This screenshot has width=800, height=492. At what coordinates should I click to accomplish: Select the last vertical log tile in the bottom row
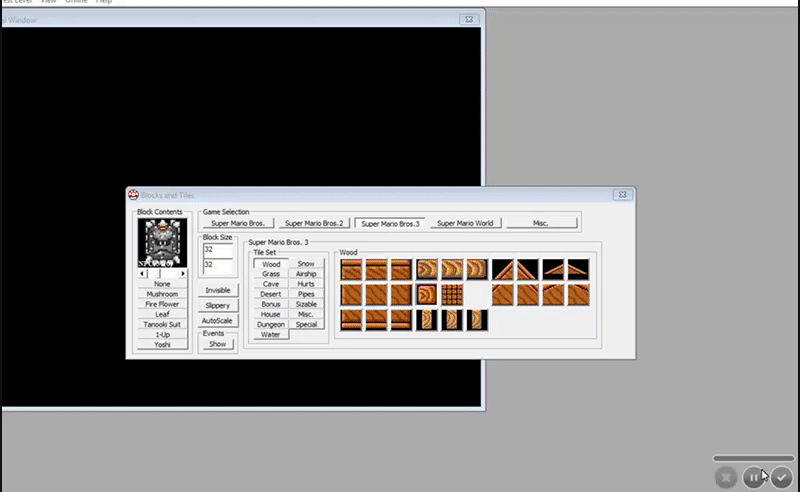point(477,320)
